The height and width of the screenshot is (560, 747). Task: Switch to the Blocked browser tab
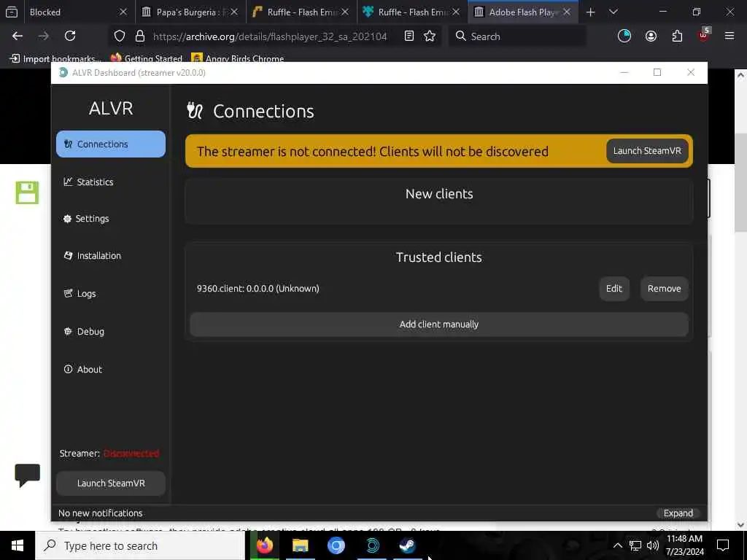[x=72, y=12]
